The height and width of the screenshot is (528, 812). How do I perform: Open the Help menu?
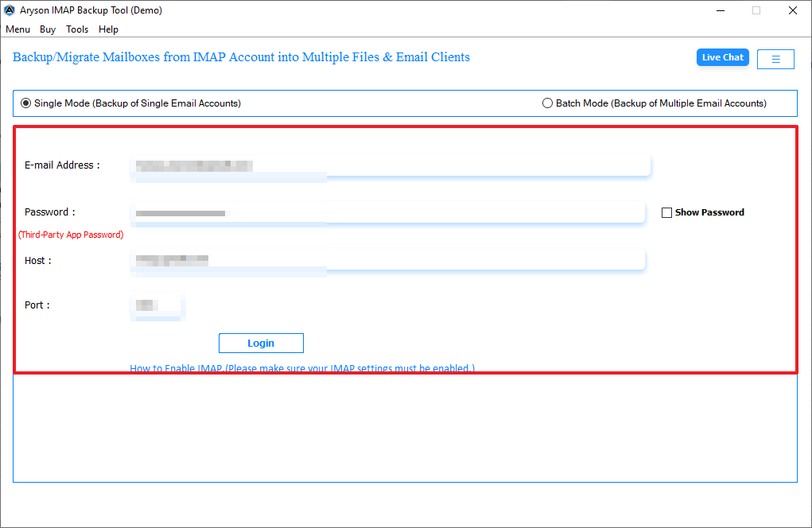tap(108, 29)
